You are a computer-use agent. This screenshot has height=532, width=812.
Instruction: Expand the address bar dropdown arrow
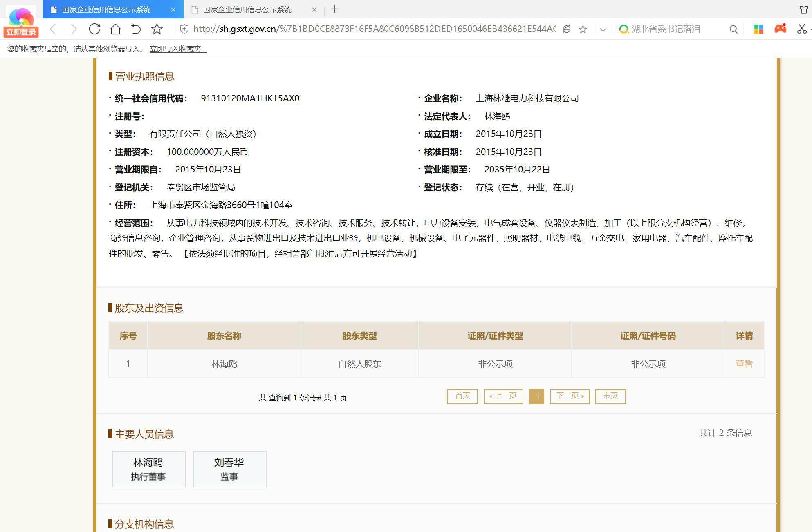pyautogui.click(x=603, y=29)
